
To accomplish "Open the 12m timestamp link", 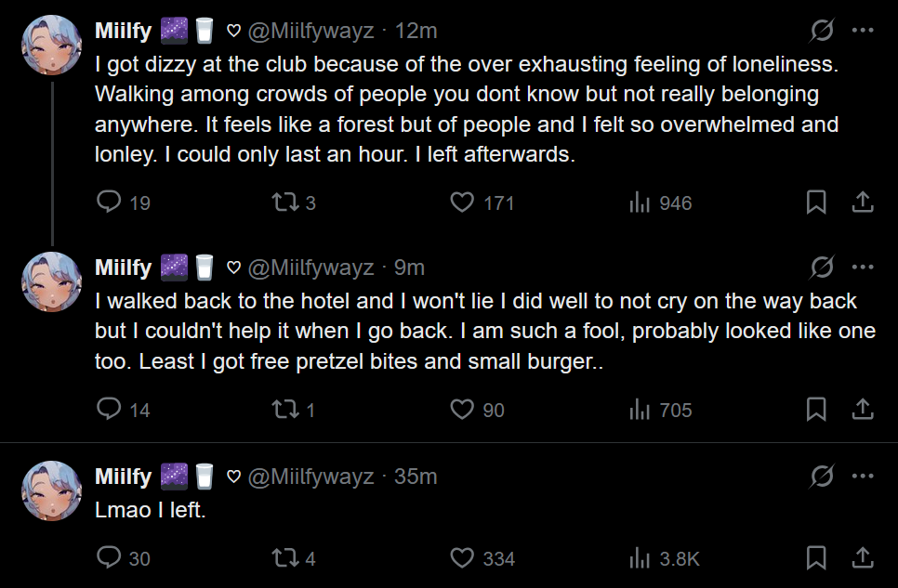I will coord(416,31).
